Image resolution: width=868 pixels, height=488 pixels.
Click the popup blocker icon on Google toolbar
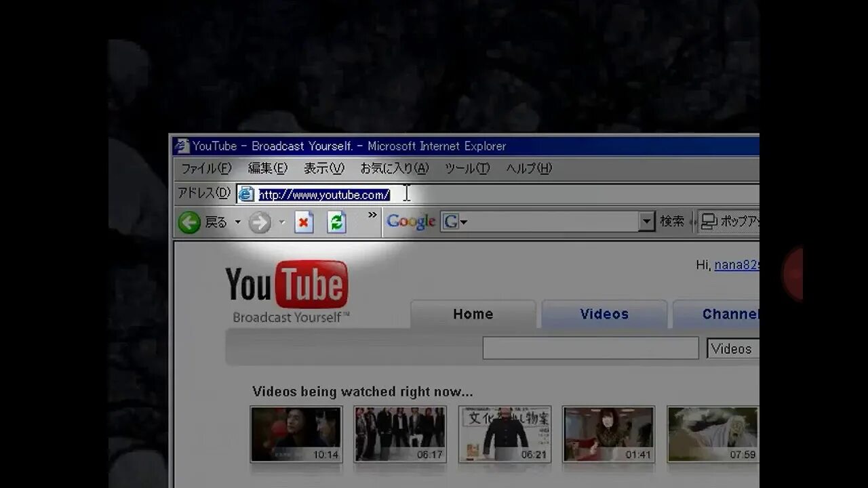point(709,222)
